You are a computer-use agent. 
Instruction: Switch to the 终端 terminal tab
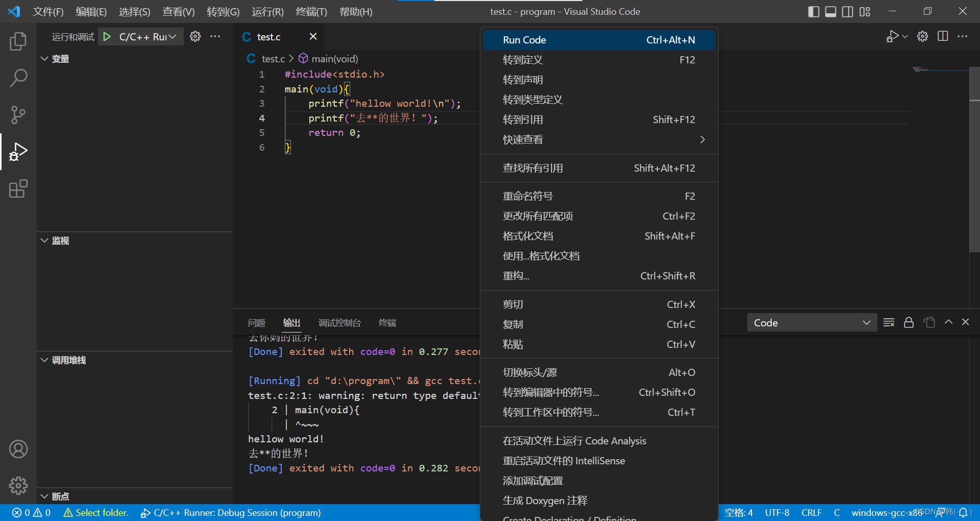point(387,322)
